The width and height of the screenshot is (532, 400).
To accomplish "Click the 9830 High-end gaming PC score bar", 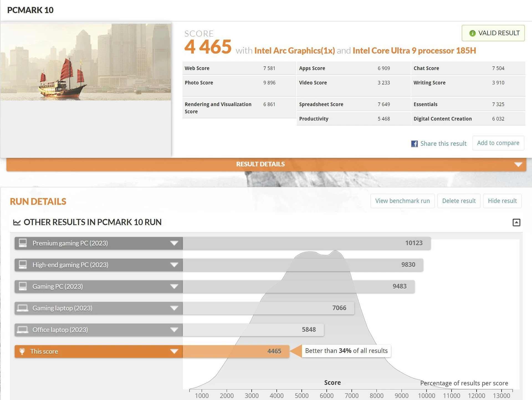I will (303, 265).
